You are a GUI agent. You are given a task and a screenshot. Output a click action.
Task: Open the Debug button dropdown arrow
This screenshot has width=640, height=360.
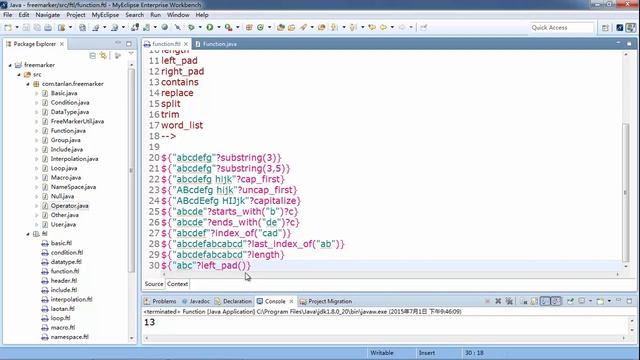(x=200, y=27)
